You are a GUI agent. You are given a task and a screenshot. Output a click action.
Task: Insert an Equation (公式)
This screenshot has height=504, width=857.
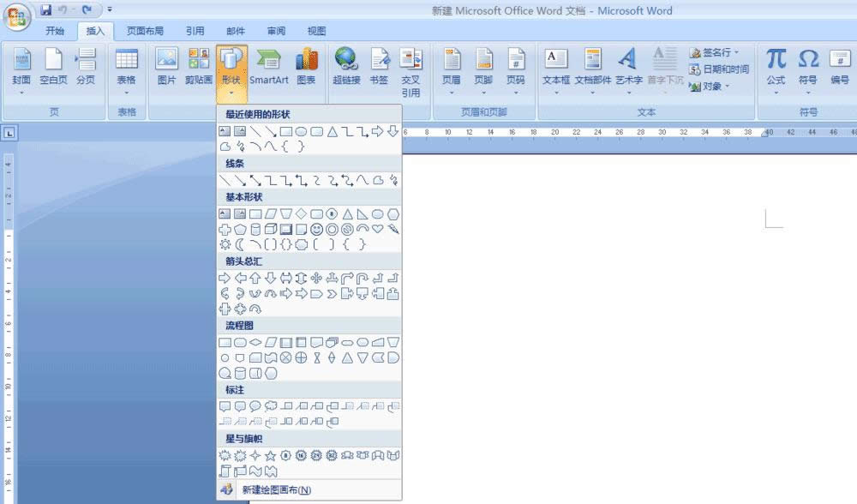[776, 69]
